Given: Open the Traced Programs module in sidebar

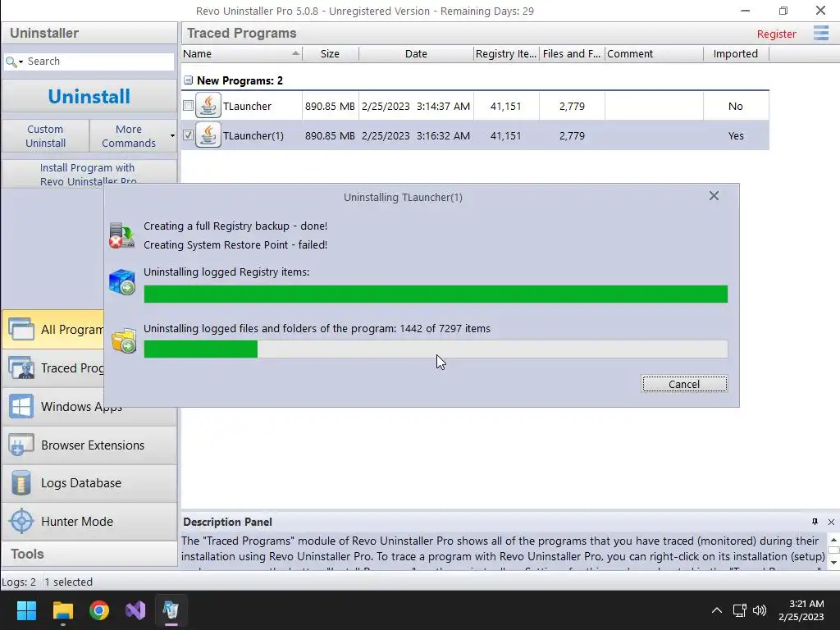Looking at the screenshot, I should 53,368.
